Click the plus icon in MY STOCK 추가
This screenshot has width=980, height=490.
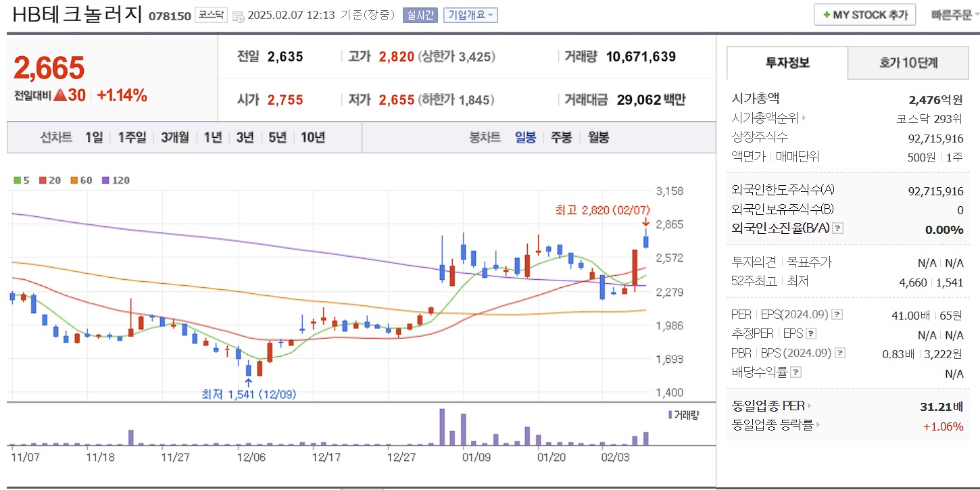pos(827,15)
